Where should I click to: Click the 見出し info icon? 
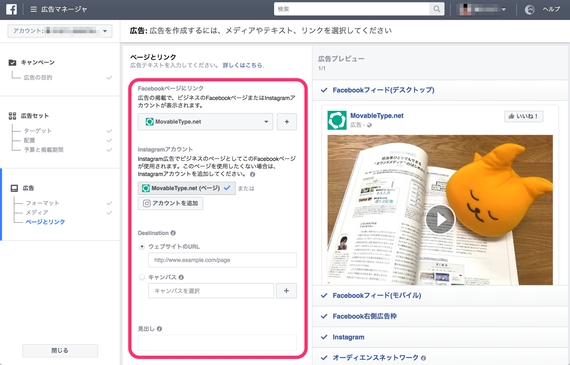159,329
